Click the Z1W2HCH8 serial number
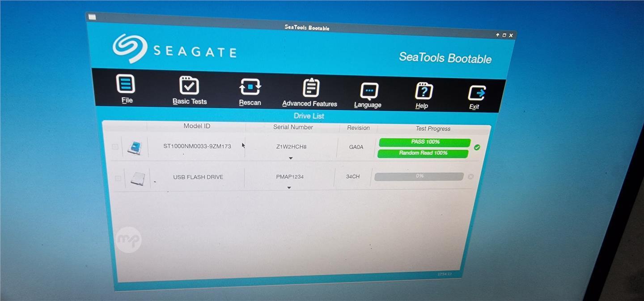The height and width of the screenshot is (301, 644). 291,146
